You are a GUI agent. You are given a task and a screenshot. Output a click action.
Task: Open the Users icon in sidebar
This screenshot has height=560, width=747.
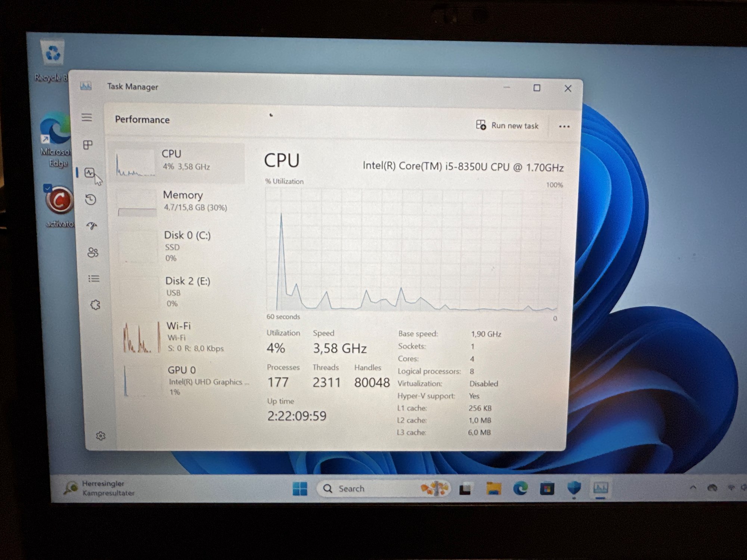click(93, 252)
